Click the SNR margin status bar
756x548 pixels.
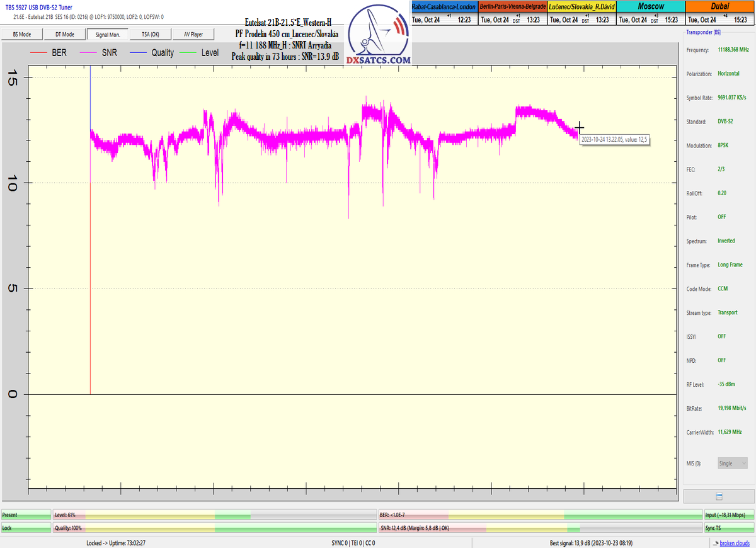pos(540,528)
